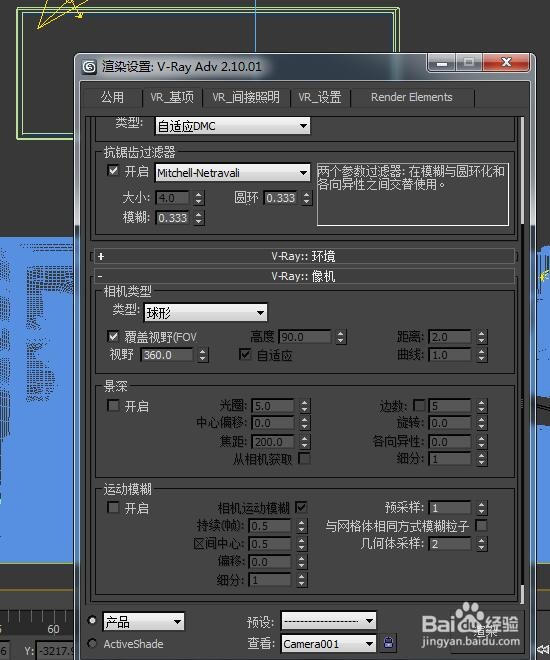This screenshot has height=660, width=550.
Task: Click the 高度 field showing 90.0
Action: [305, 337]
